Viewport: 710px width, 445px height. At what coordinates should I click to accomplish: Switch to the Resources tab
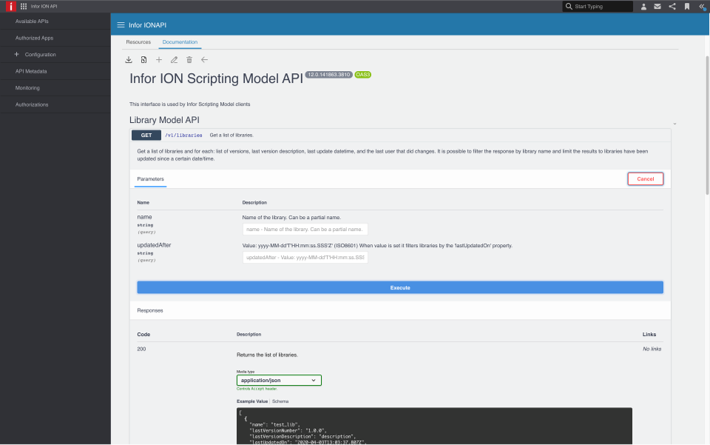point(138,42)
